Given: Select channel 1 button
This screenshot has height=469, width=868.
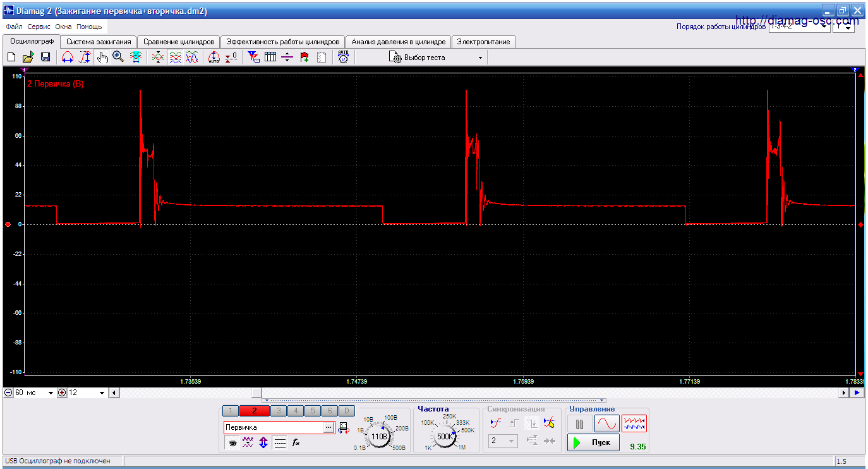Looking at the screenshot, I should click(230, 411).
